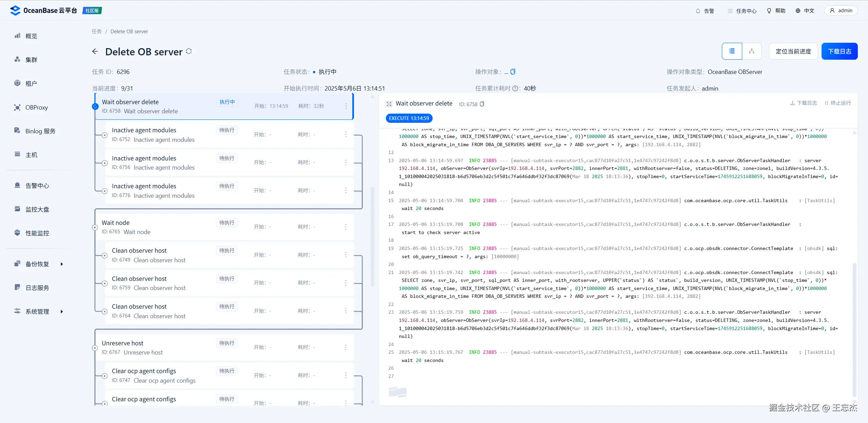Switch to graph topology view icon

click(x=752, y=51)
